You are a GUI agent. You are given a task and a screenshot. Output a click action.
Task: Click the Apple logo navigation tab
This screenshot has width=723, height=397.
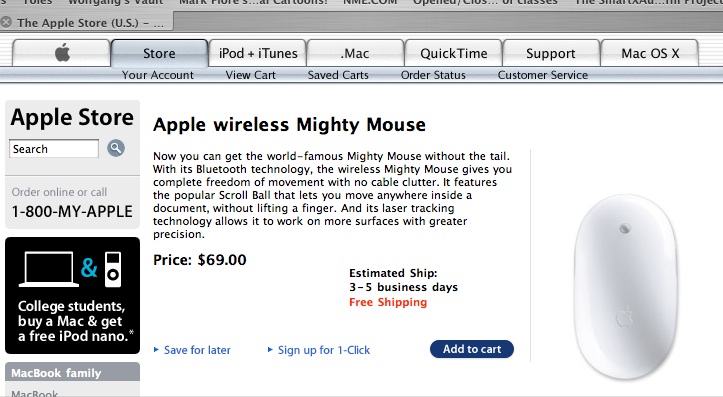tap(62, 53)
